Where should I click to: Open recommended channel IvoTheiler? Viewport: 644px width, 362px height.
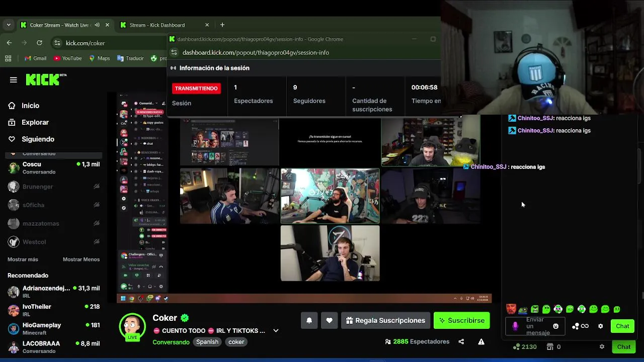[x=54, y=310]
